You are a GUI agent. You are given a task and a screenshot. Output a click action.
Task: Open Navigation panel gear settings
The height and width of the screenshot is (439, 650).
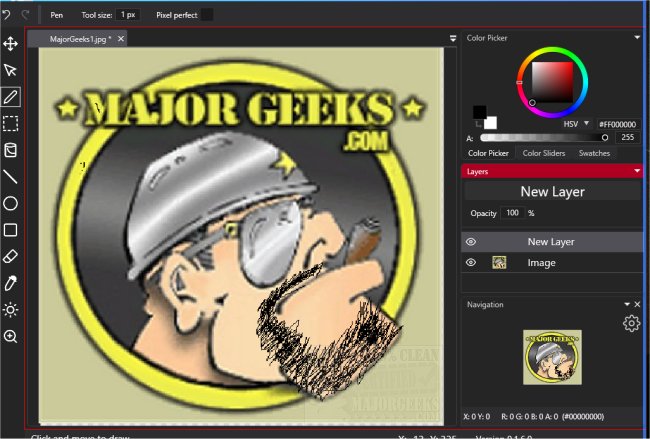click(x=631, y=323)
